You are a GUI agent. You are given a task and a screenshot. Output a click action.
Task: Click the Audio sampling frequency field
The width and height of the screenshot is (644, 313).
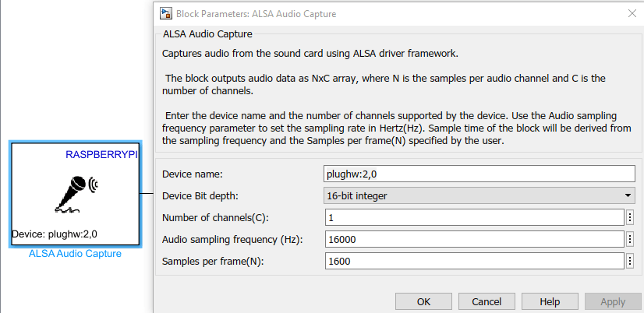[473, 239]
